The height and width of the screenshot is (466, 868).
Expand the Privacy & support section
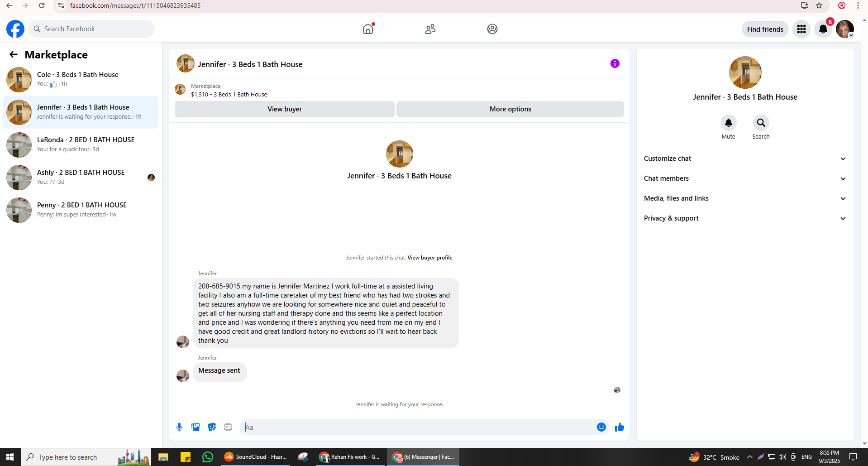(x=745, y=218)
